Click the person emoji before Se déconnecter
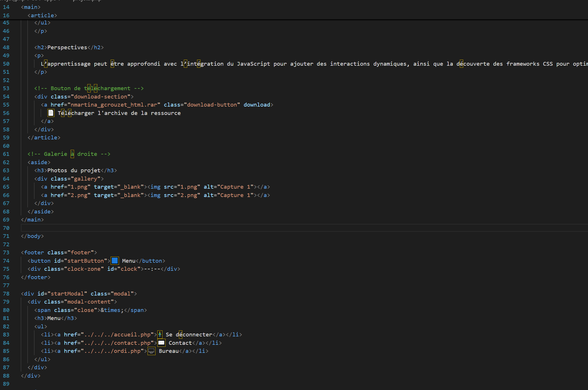This screenshot has width=588, height=390. click(x=160, y=334)
